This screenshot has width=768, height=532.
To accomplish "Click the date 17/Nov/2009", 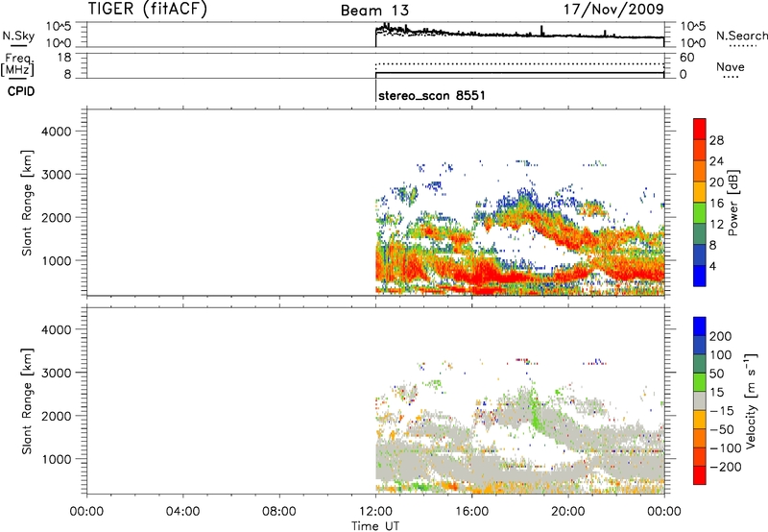I will 613,9.
